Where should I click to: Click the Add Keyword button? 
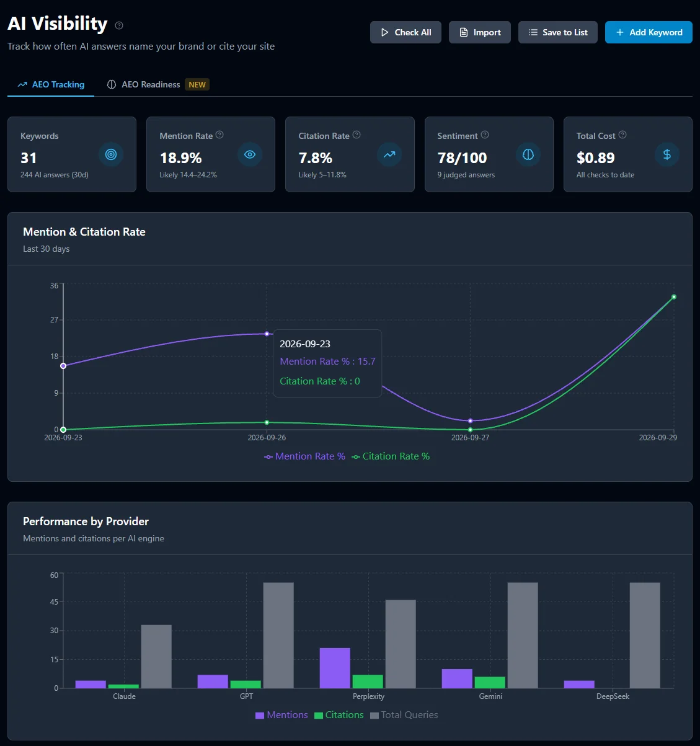tap(649, 32)
